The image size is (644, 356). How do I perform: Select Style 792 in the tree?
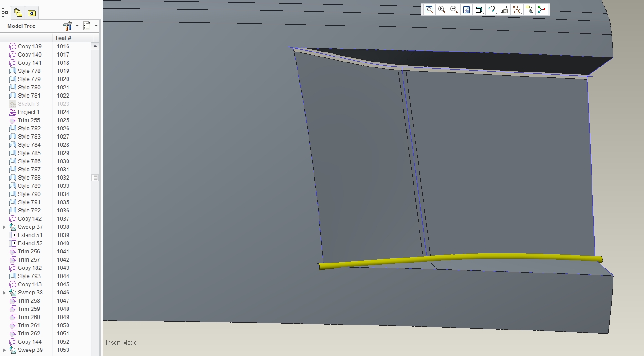(29, 211)
